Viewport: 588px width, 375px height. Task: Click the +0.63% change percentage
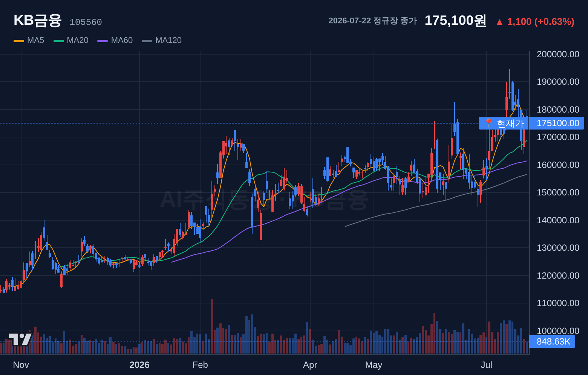tap(554, 22)
